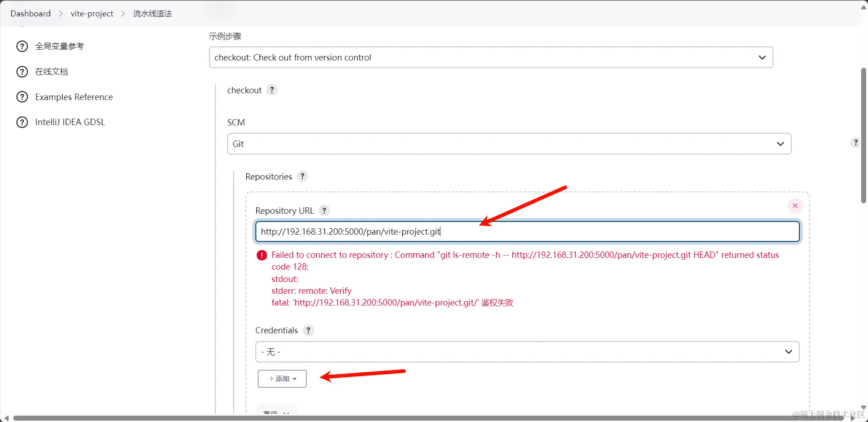Show help for Repositories
Viewport: 868px width, 422px height.
(x=302, y=176)
